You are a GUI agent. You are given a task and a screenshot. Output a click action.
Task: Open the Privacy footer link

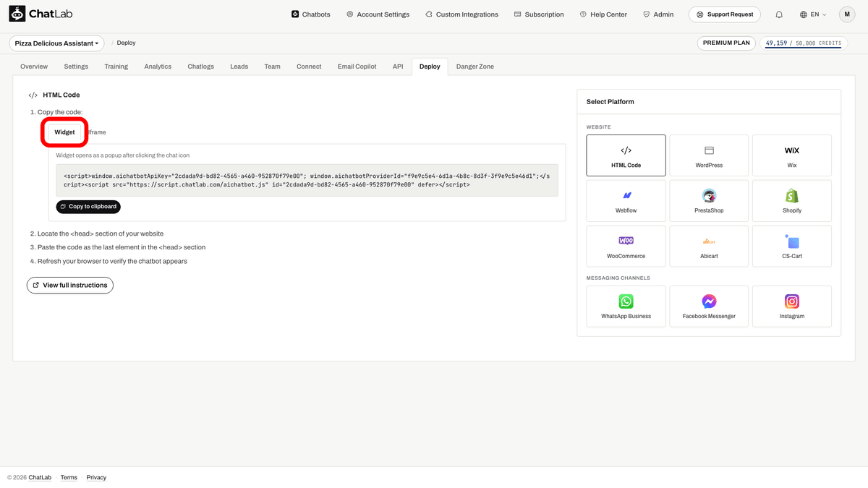tap(96, 477)
